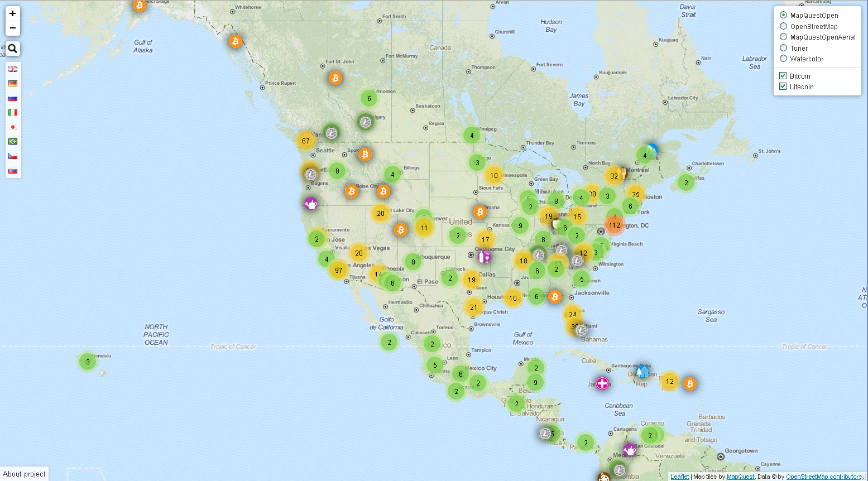Choose the Brazilian flag language
The height and width of the screenshot is (481, 868).
13,142
